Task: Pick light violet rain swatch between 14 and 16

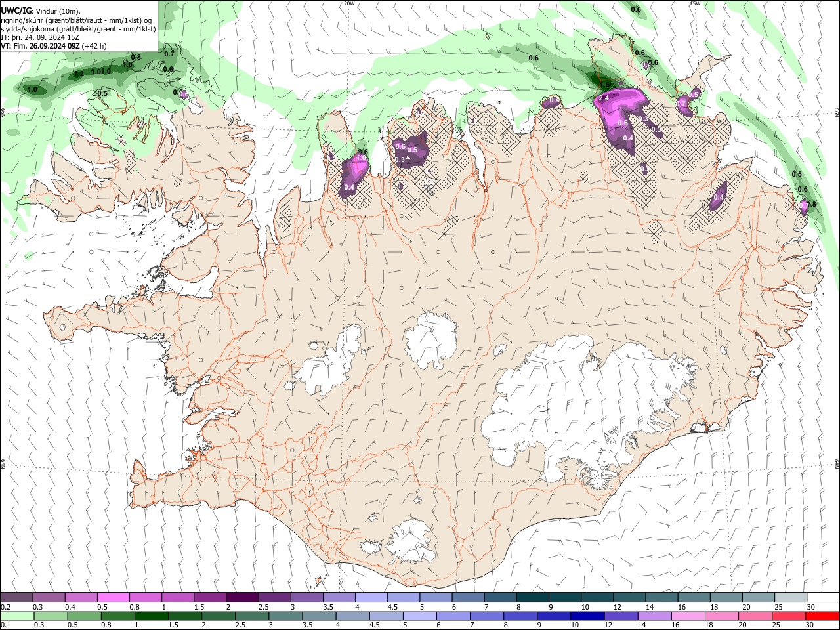Action: pyautogui.click(x=654, y=616)
